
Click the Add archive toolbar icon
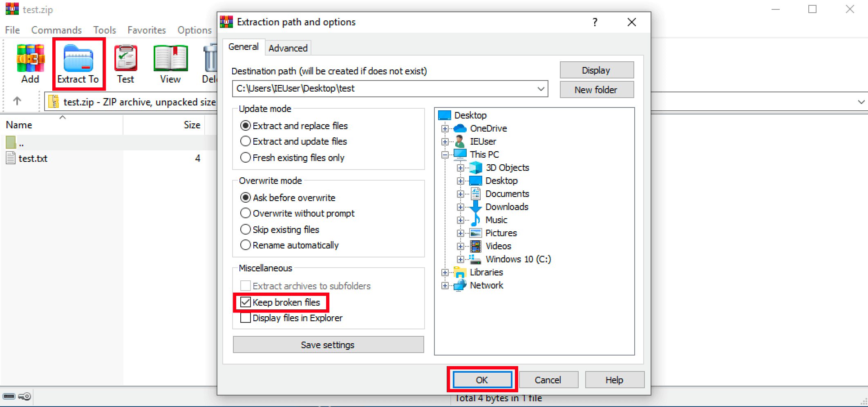pos(30,58)
